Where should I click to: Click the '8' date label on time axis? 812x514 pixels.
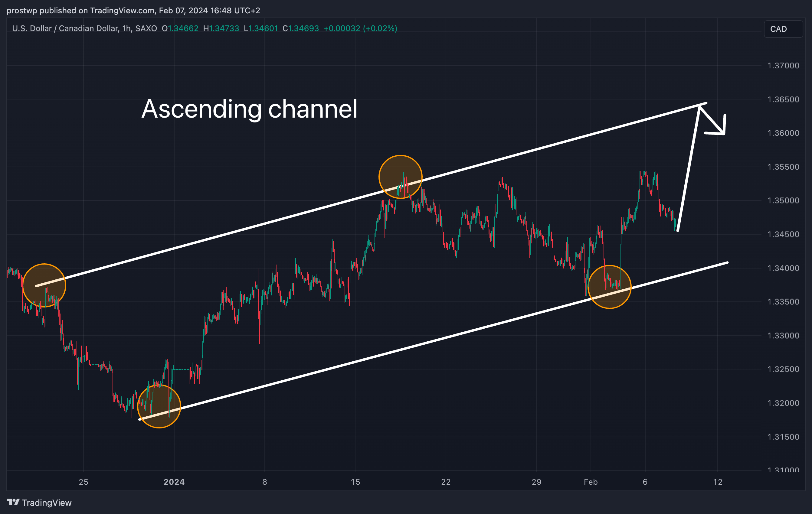coord(265,482)
